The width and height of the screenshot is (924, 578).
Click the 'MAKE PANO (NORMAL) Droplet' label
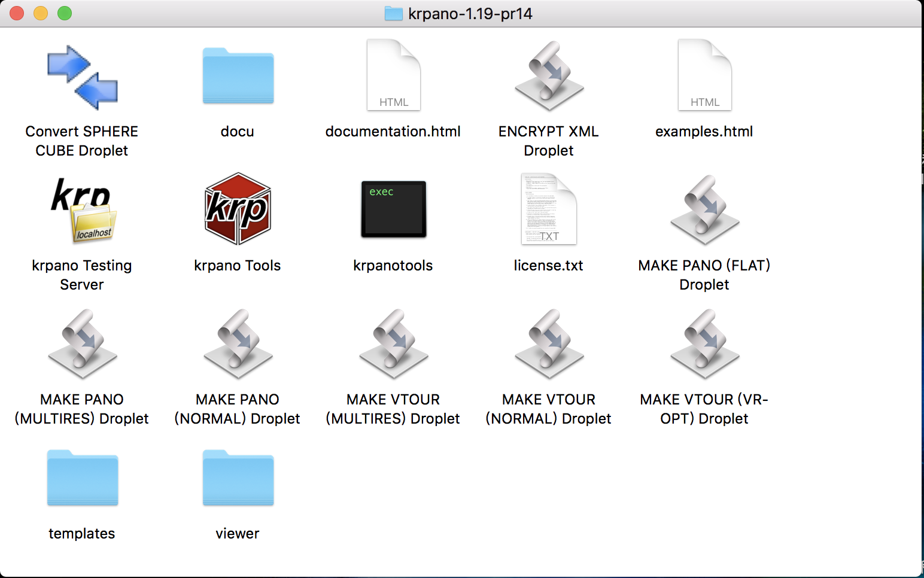(x=238, y=409)
